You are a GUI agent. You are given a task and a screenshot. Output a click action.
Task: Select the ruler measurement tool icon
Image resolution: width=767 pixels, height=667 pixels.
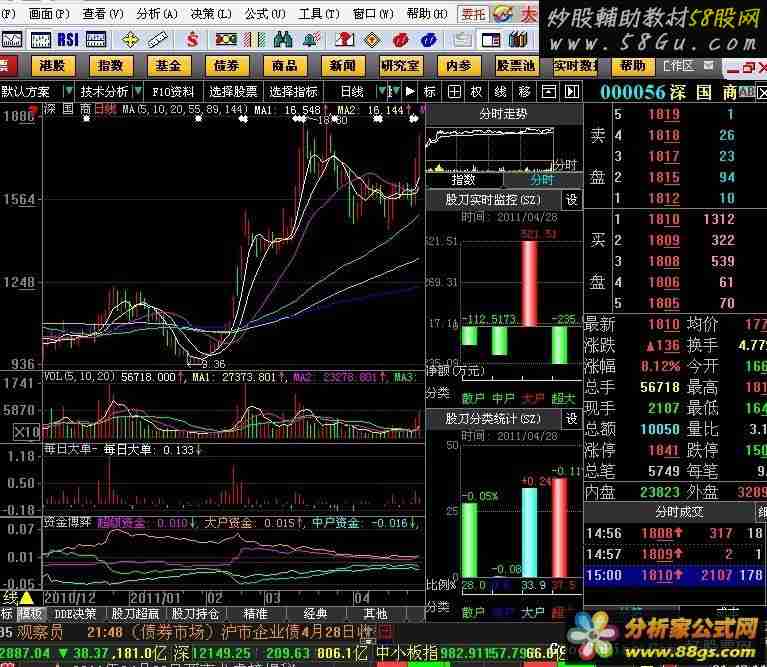click(x=158, y=40)
